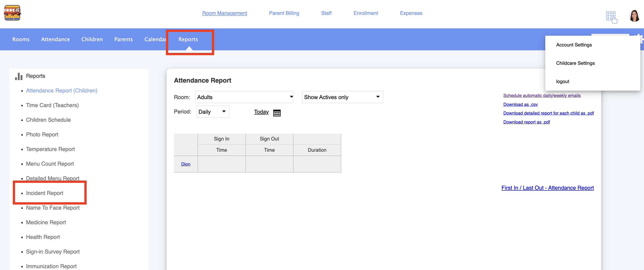
Task: Expand the Room dropdown showing Adults
Action: tap(244, 97)
